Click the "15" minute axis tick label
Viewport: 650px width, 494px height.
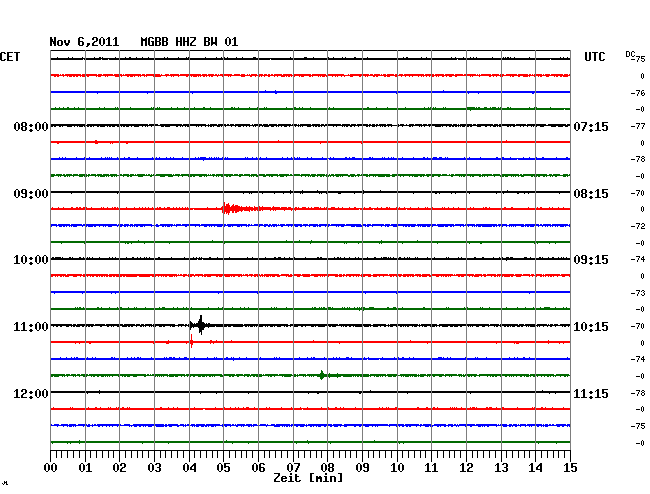[x=570, y=468]
